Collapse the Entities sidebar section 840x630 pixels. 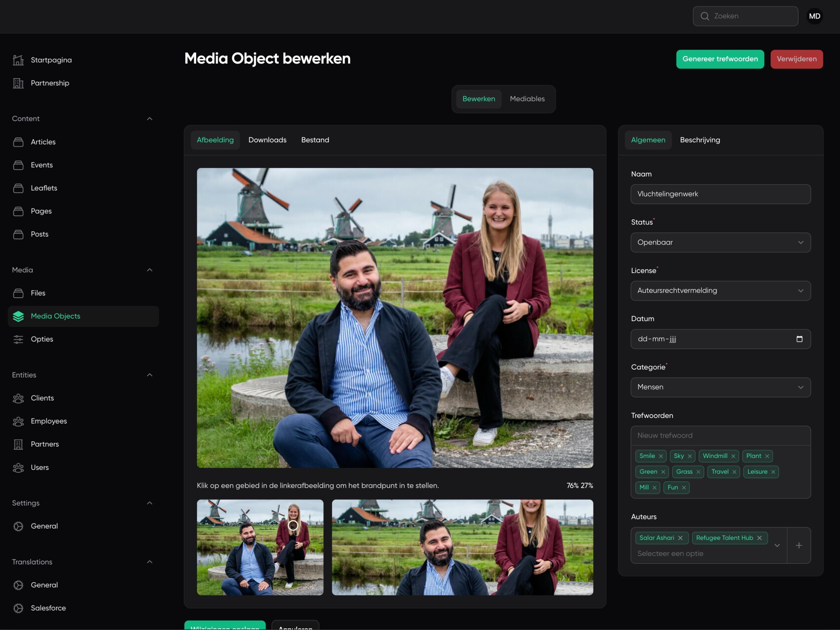tap(150, 375)
